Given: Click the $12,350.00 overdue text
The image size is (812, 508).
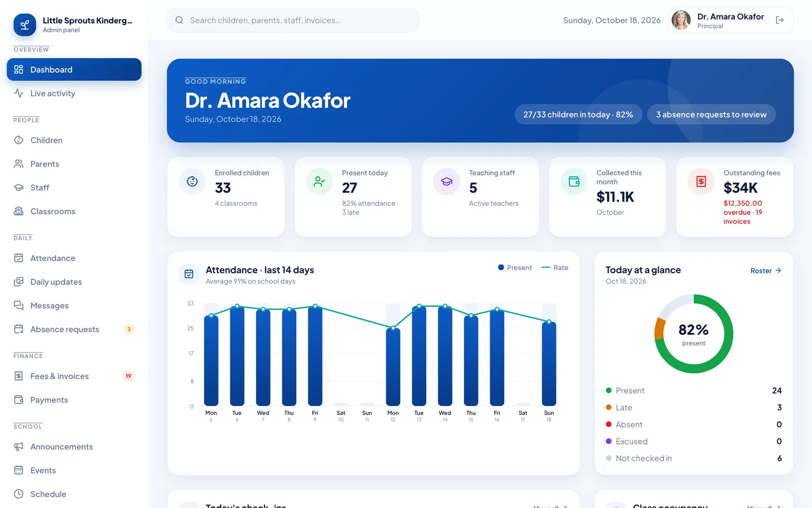Looking at the screenshot, I should point(743,212).
